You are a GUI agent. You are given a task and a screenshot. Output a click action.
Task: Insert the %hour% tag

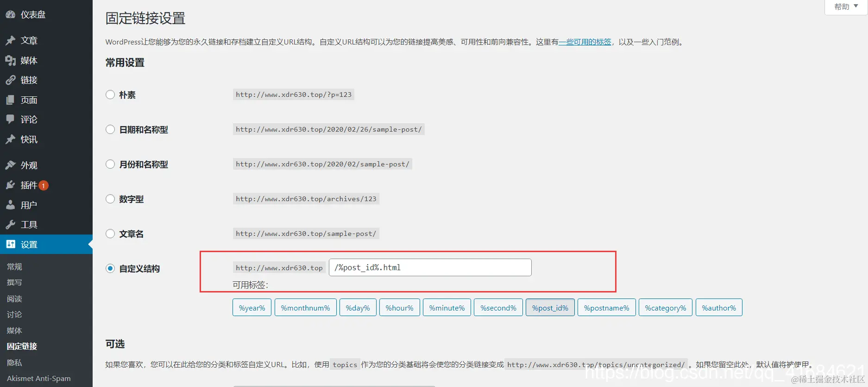point(400,308)
